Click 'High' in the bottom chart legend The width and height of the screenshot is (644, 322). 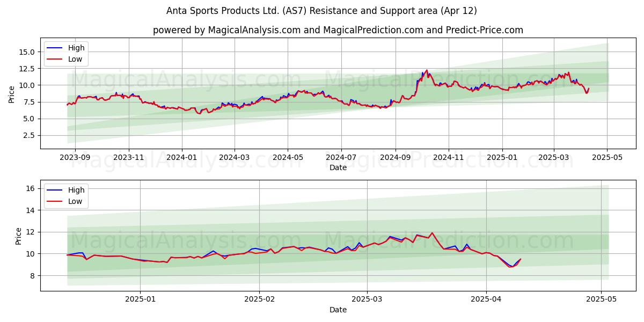point(76,190)
